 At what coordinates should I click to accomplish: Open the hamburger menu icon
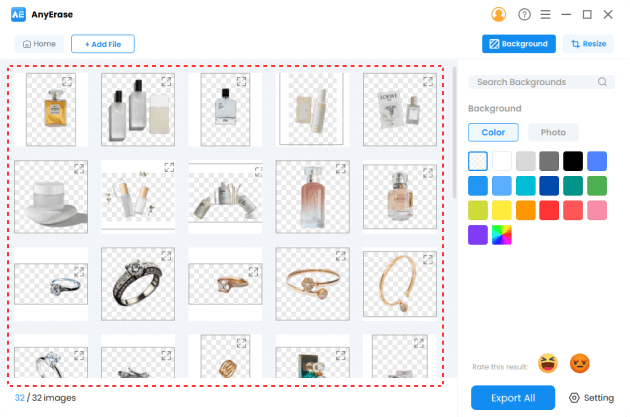click(545, 14)
